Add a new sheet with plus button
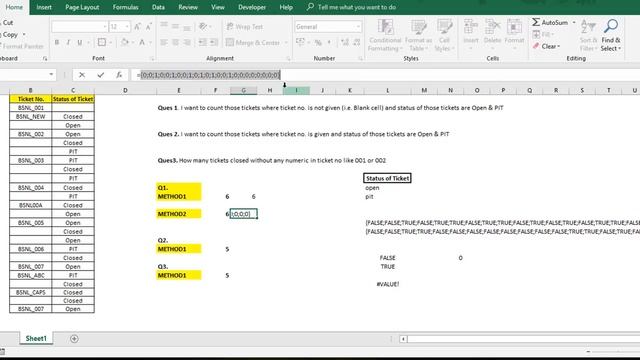 point(74,338)
